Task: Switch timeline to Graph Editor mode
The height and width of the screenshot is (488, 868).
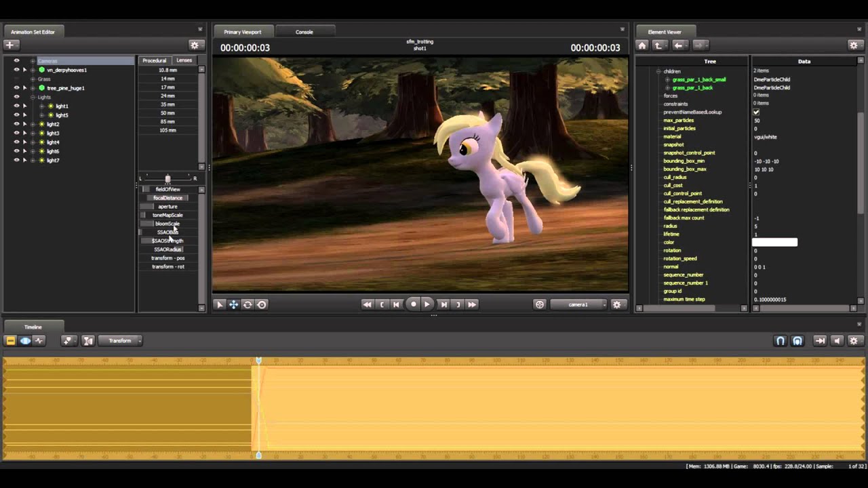Action: [39, 341]
